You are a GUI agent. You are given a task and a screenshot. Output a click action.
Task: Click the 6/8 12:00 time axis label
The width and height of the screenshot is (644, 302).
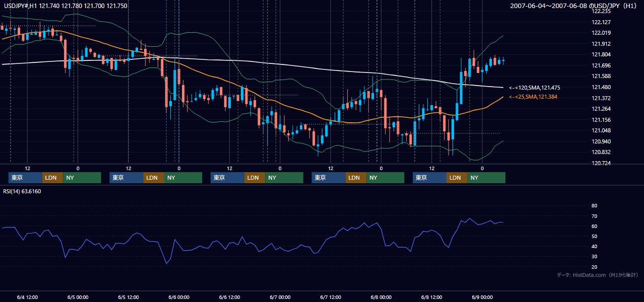431,297
